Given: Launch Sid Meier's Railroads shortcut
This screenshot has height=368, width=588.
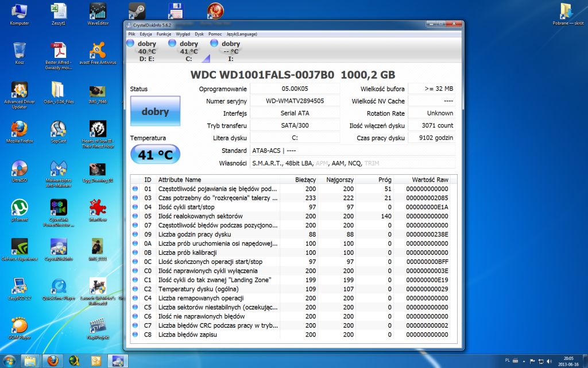Looking at the screenshot, I should point(98,292).
